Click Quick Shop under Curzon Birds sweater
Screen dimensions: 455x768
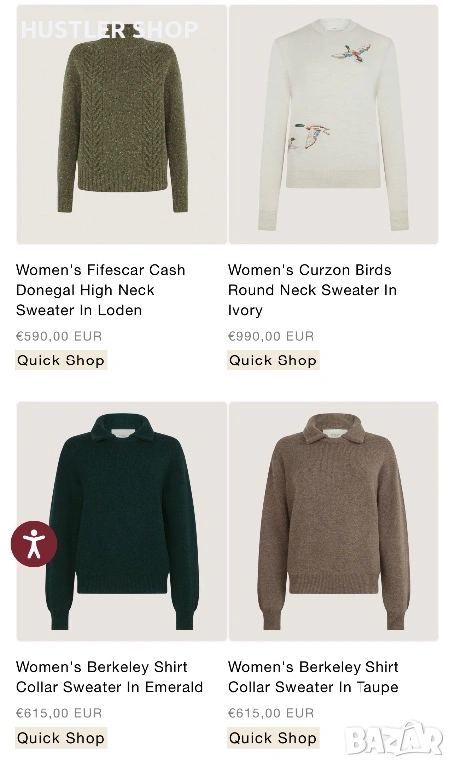point(273,360)
